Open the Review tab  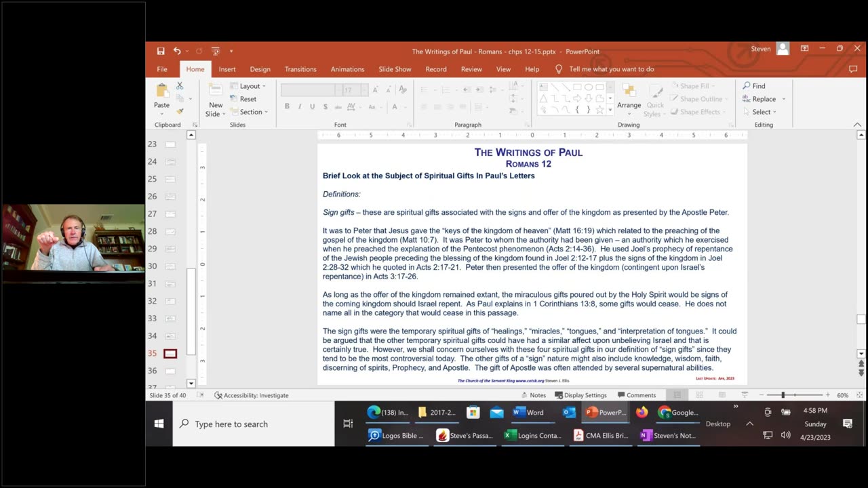[x=471, y=69]
